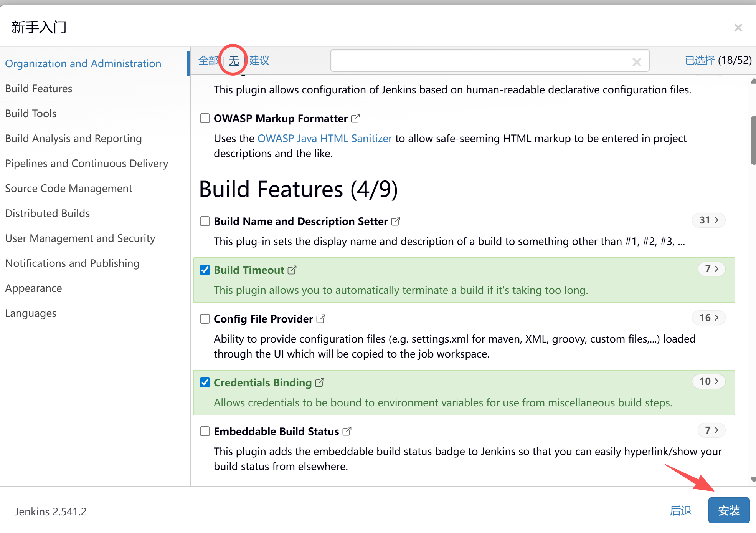Click Credentials Binding external link icon
Viewport: 756px width, 533px height.
pos(320,382)
